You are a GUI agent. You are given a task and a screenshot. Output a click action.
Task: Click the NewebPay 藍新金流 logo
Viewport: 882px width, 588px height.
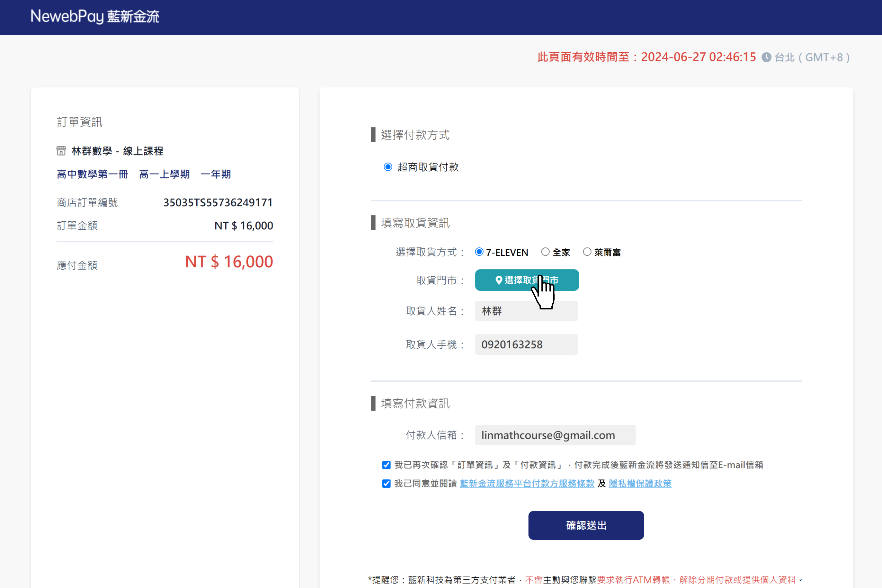pos(95,16)
